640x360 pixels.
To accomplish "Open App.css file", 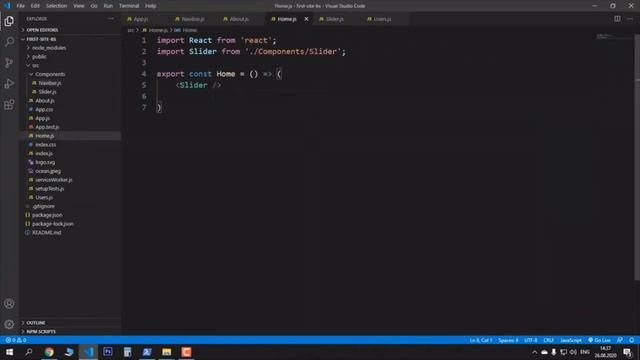I will (x=44, y=109).
